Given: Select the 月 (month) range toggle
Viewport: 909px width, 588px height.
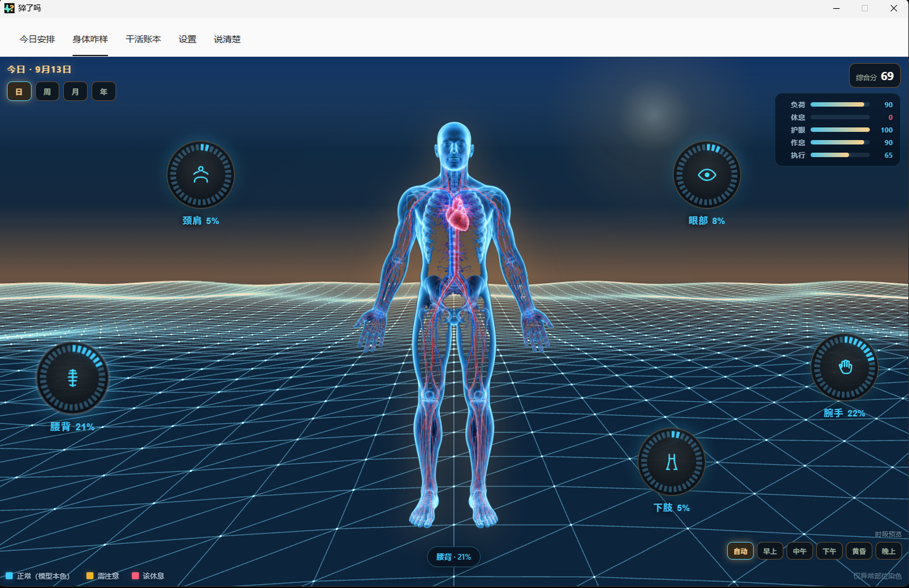Looking at the screenshot, I should point(75,91).
